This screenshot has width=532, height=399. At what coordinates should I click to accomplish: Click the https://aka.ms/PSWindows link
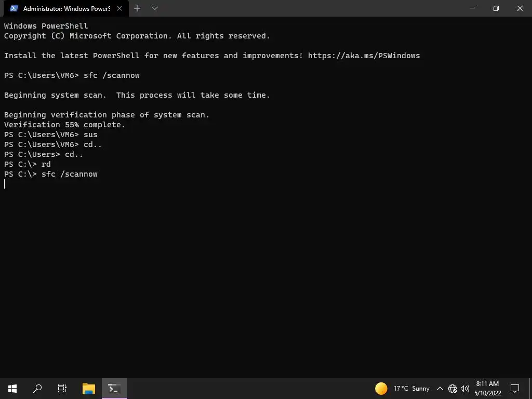(364, 56)
